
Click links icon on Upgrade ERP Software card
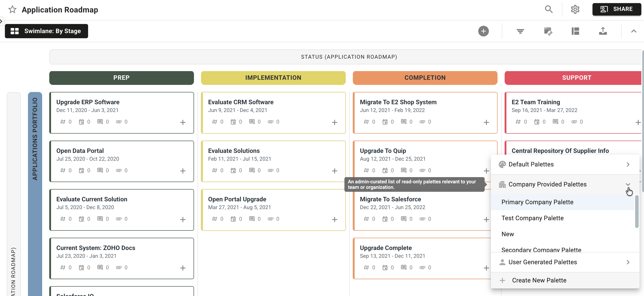[x=63, y=122]
